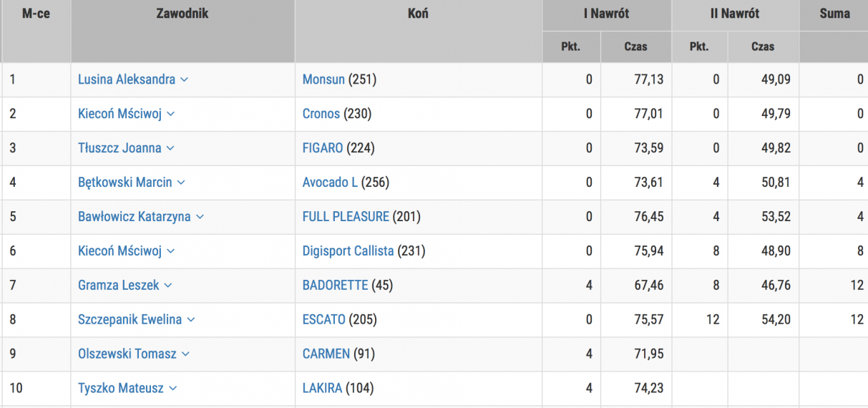This screenshot has width=868, height=408.
Task: Open the LAKIRA horse link
Action: pos(322,388)
